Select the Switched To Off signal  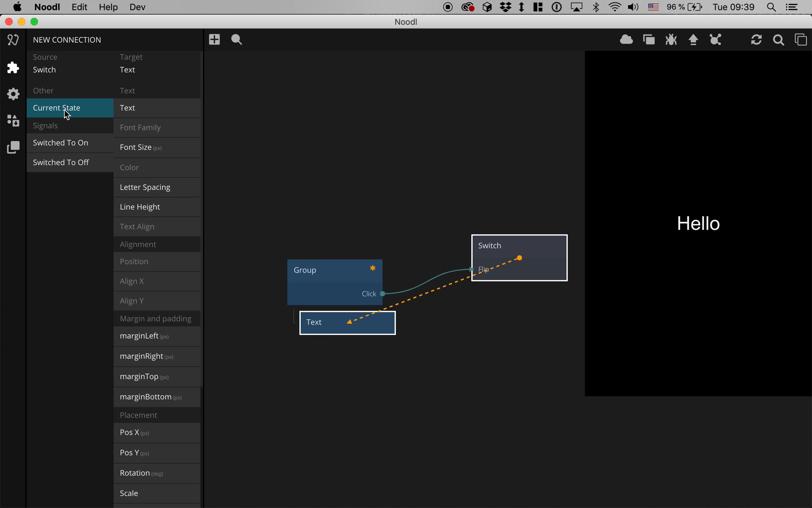70,163
